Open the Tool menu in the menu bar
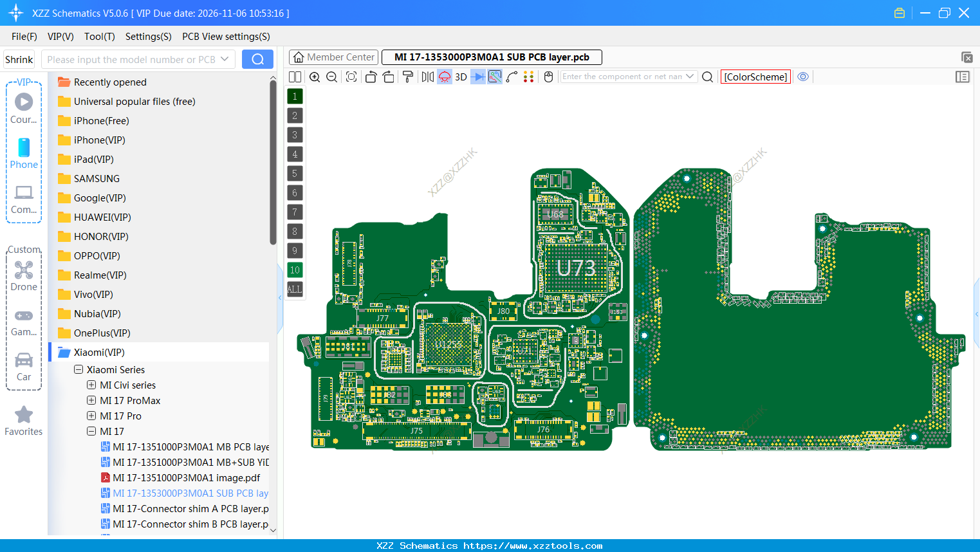 click(99, 37)
